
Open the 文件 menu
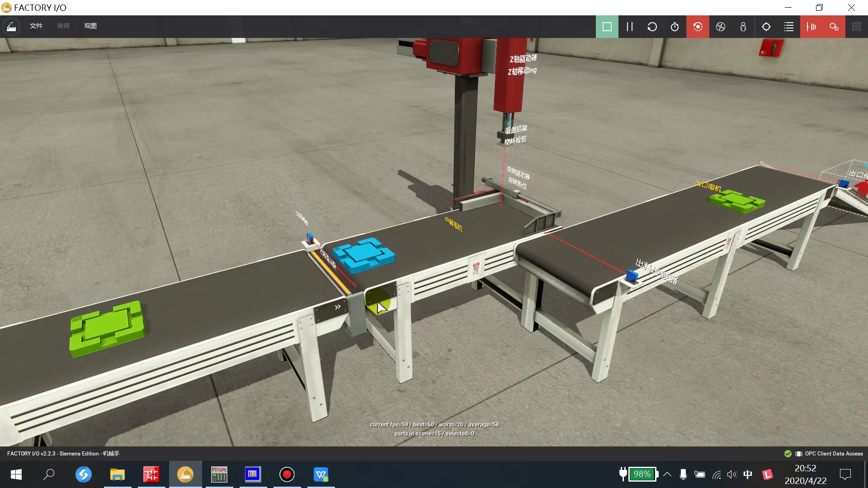pos(36,26)
